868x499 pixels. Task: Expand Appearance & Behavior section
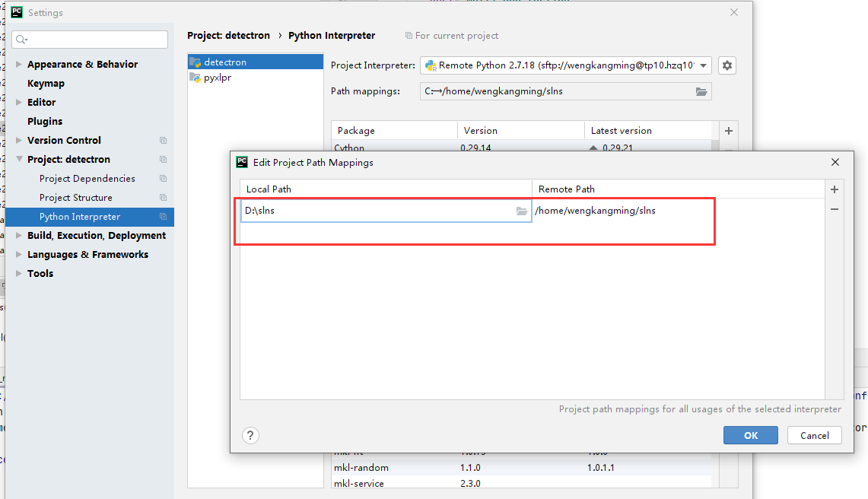tap(19, 64)
